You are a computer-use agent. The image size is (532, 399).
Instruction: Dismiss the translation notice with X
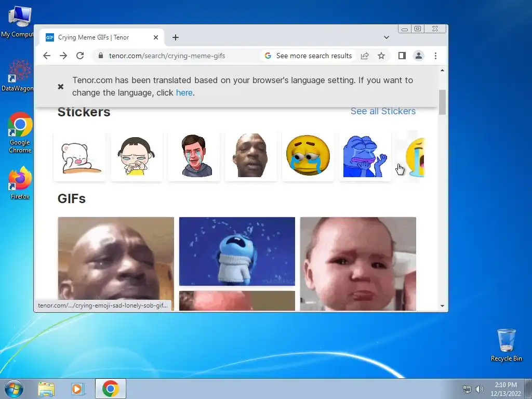(61, 87)
